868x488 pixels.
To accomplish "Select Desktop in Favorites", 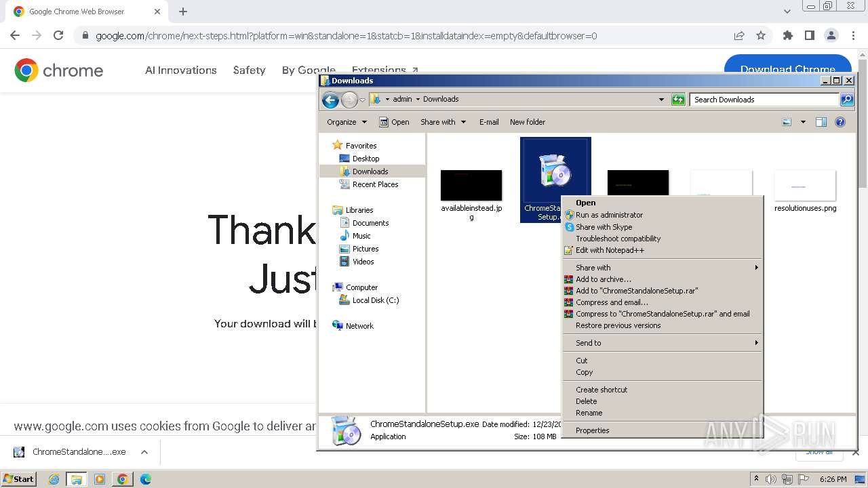I will click(366, 159).
